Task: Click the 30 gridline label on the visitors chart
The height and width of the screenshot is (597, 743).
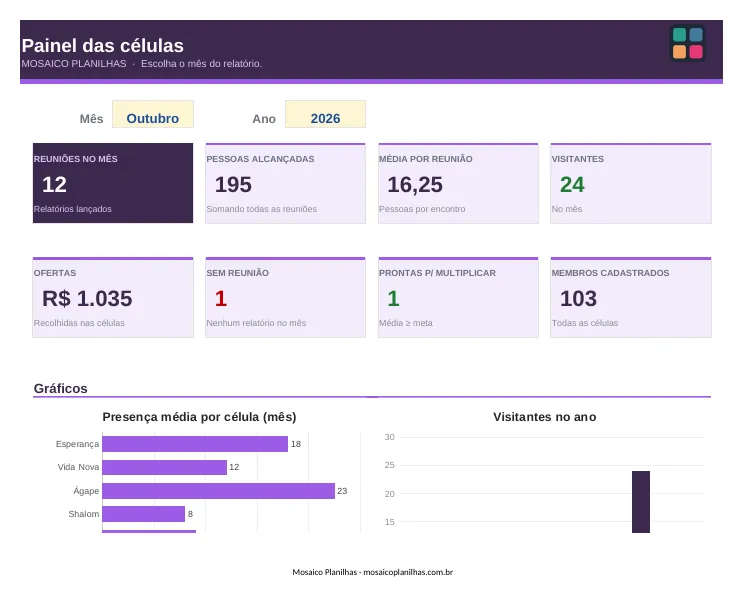Action: [x=390, y=437]
